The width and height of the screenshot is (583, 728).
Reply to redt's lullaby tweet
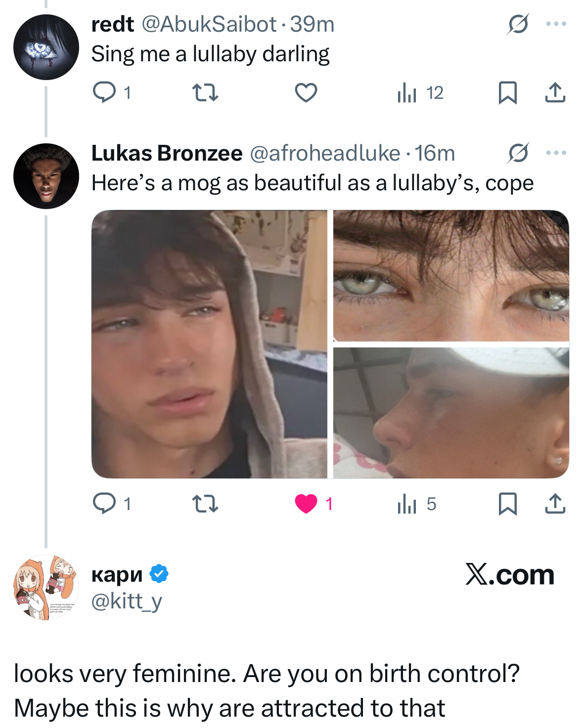(104, 92)
